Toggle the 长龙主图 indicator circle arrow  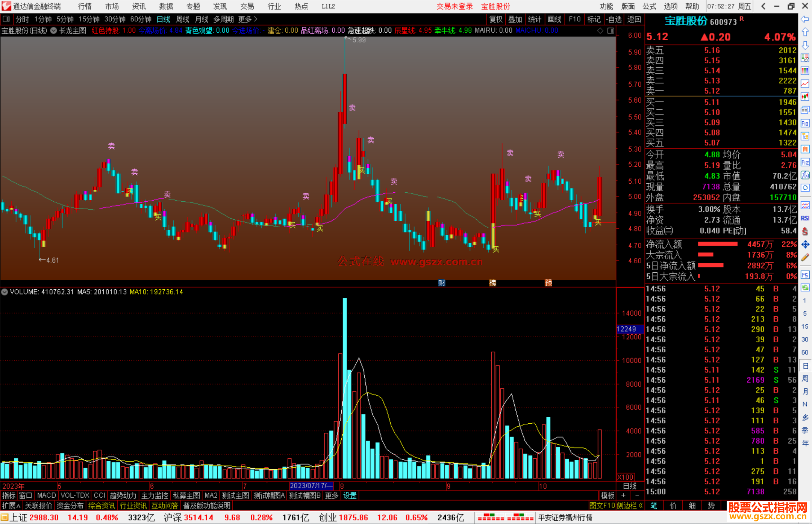(x=54, y=31)
